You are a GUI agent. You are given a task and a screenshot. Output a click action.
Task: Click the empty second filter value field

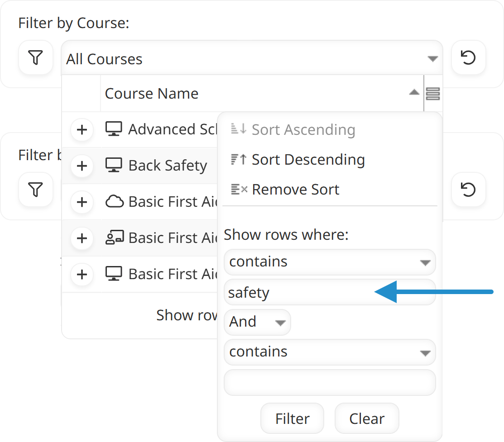(x=329, y=382)
